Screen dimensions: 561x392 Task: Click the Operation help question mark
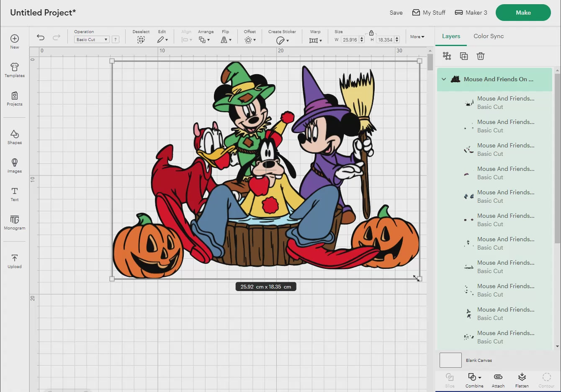tap(116, 39)
